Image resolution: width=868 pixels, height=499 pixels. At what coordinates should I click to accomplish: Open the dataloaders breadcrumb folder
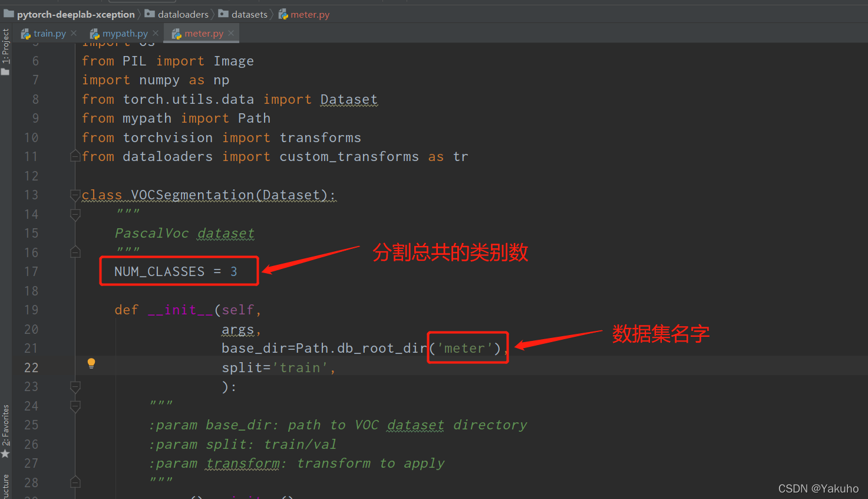click(x=183, y=14)
